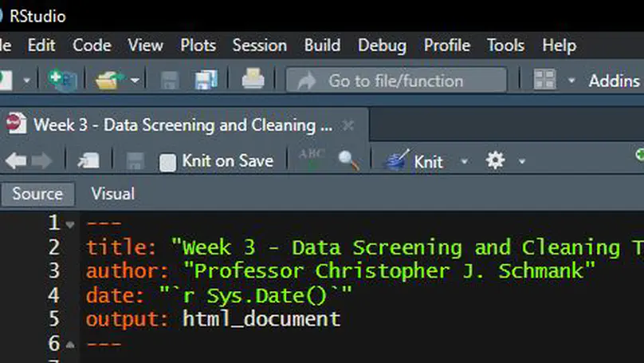Open the recent files dropdown arrow

coord(135,81)
